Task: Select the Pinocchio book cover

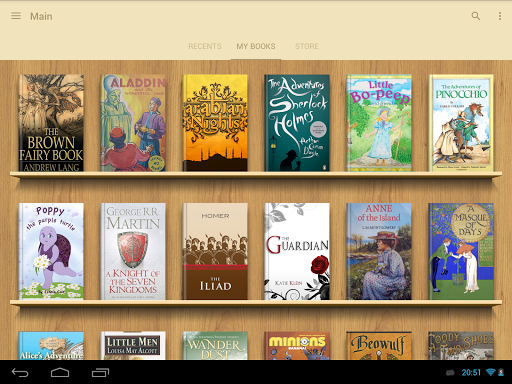Action: coord(461,123)
